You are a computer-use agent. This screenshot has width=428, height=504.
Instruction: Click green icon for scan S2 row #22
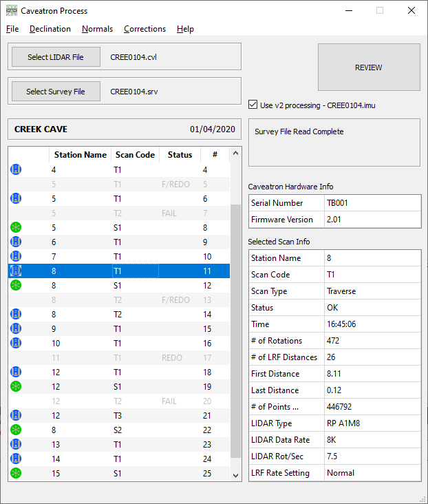[x=16, y=430]
